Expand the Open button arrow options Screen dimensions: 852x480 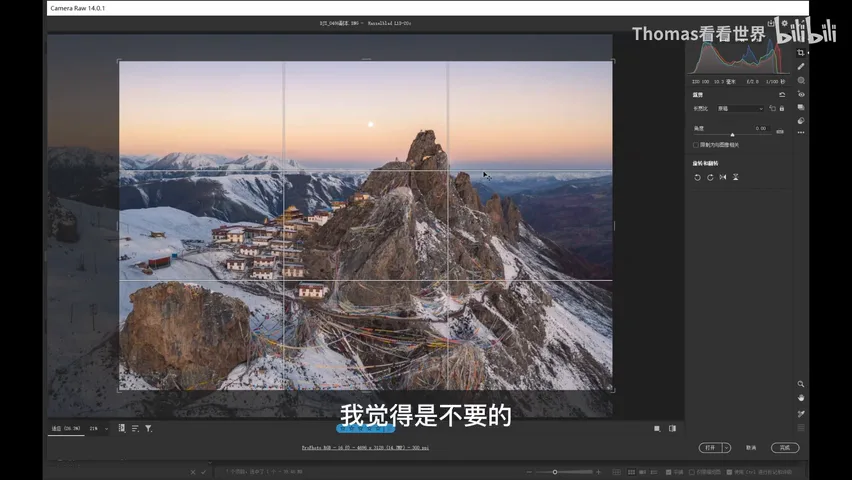(x=726, y=448)
